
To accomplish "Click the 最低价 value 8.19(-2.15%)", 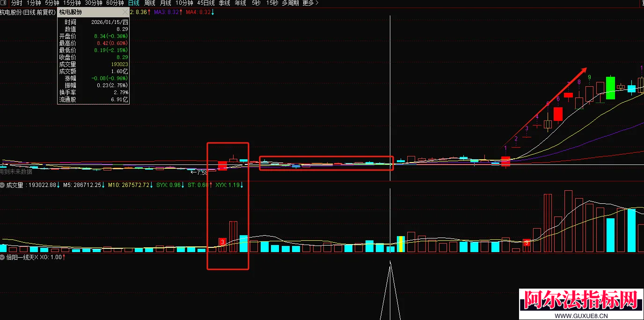I will pos(111,50).
